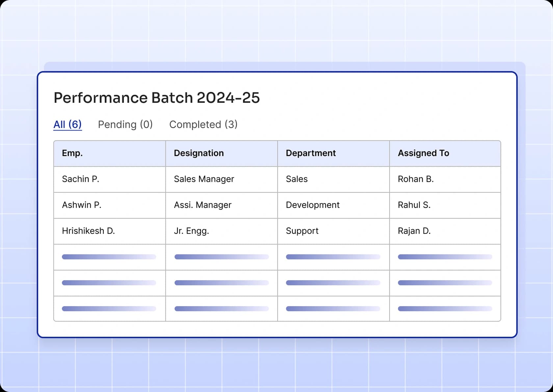Viewport: 553px width, 392px height.
Task: Click the Sales Manager designation cell
Action: coord(204,179)
